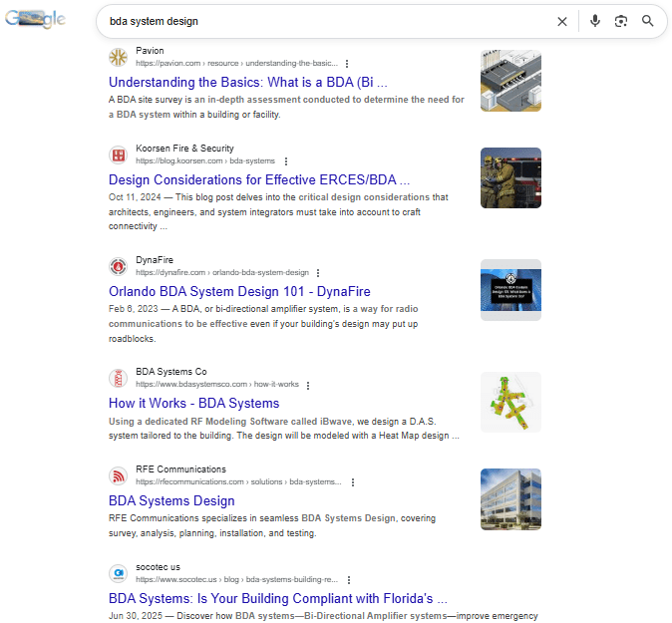Click the DynaFire site favicon
Viewport: 672px width, 623px height.
point(119,266)
